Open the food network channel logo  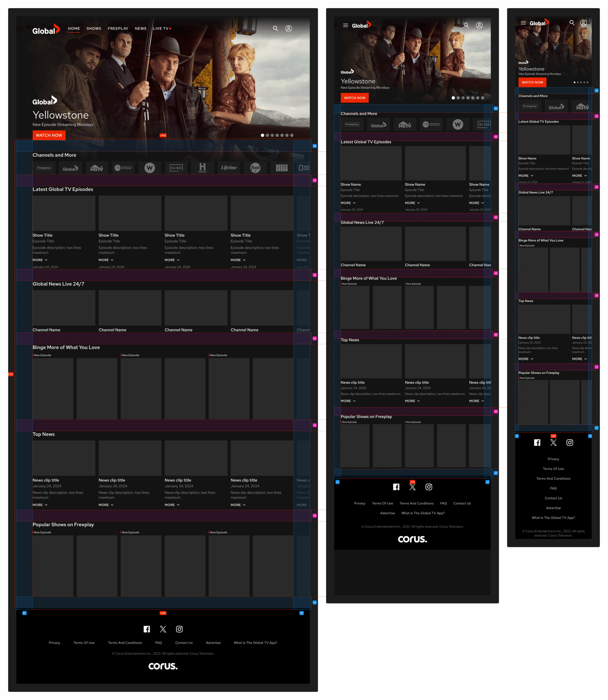click(255, 168)
